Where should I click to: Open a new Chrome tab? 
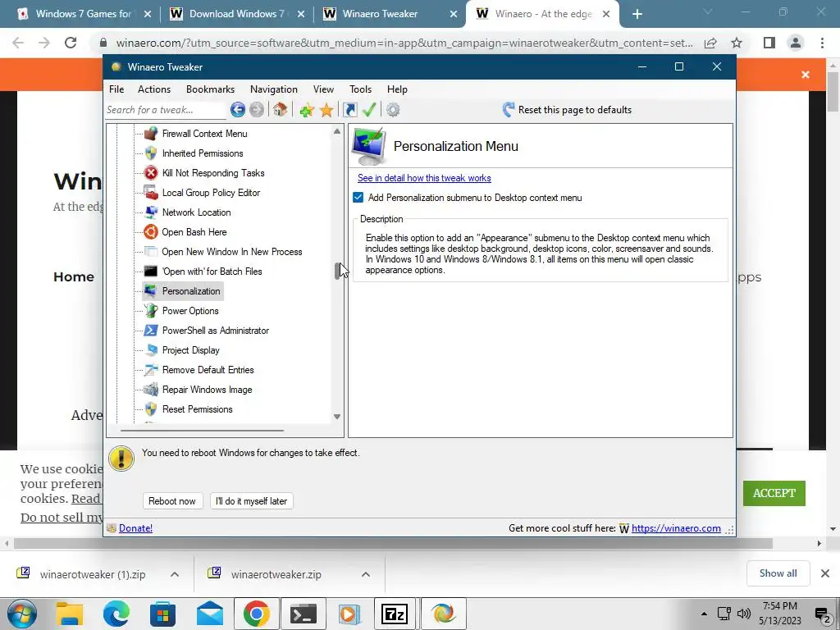point(637,14)
